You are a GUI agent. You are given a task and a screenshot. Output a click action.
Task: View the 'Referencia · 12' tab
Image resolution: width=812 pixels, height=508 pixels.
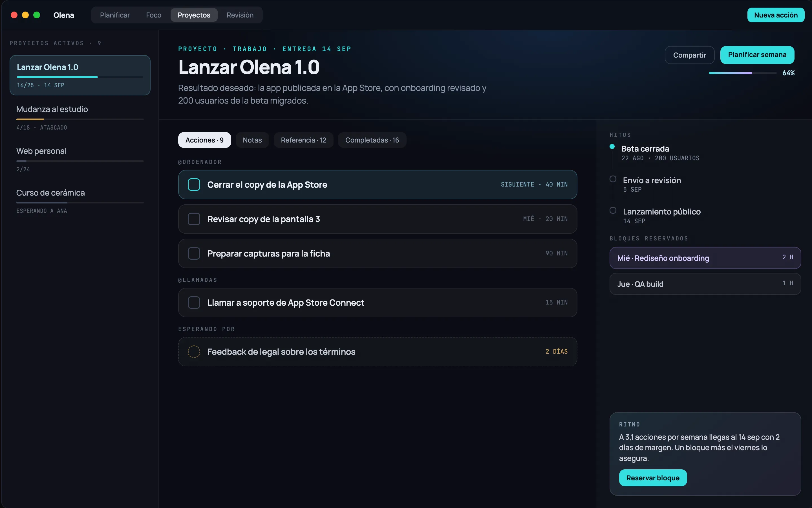click(304, 140)
